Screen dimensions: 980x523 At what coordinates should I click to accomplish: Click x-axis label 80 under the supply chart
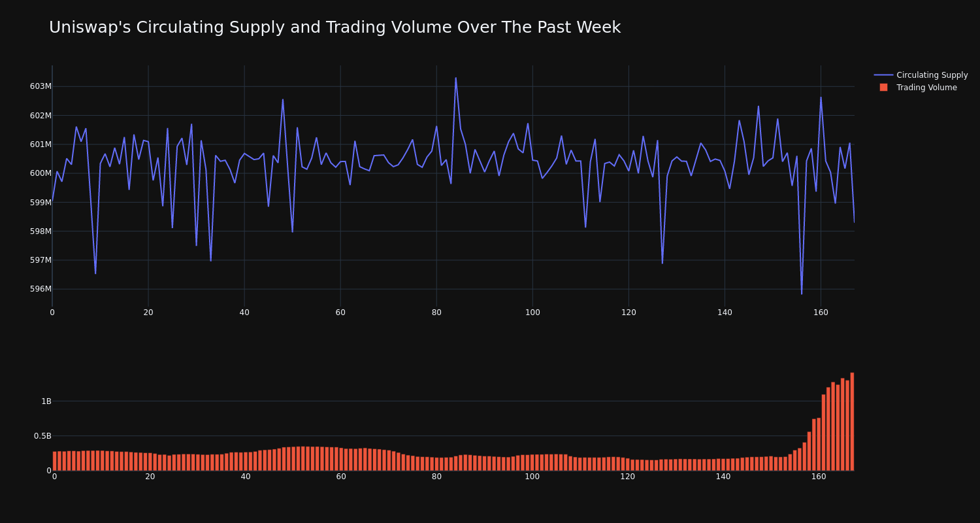point(436,312)
